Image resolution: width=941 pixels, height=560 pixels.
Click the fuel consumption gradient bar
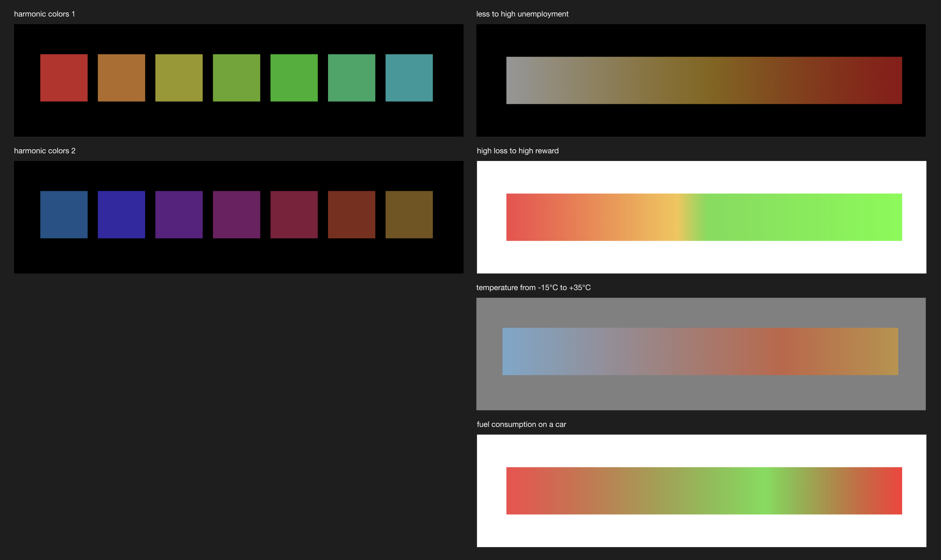[x=704, y=491]
